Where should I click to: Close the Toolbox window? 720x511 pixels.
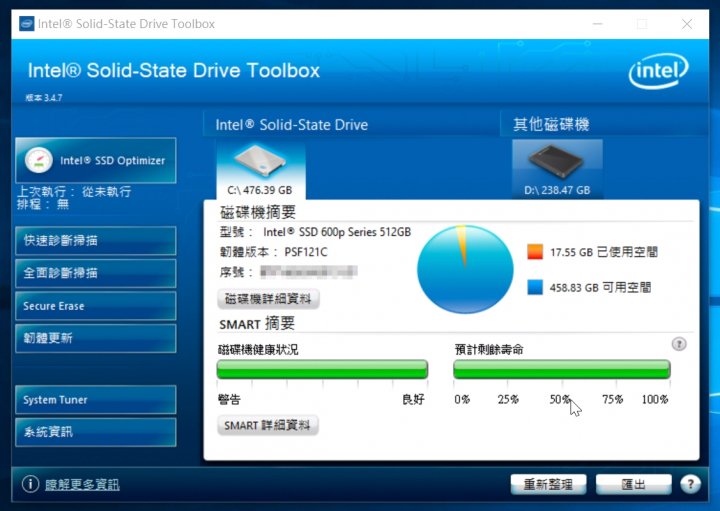[687, 24]
